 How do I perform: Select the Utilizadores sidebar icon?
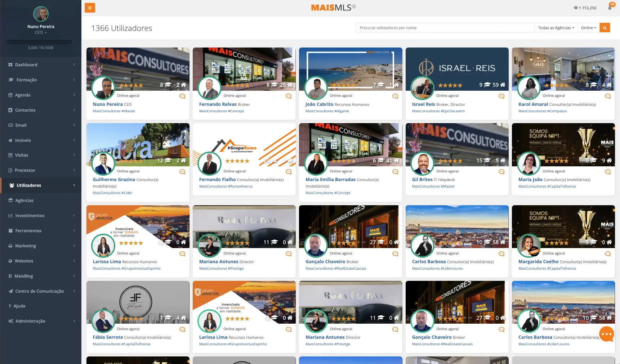[x=11, y=185]
